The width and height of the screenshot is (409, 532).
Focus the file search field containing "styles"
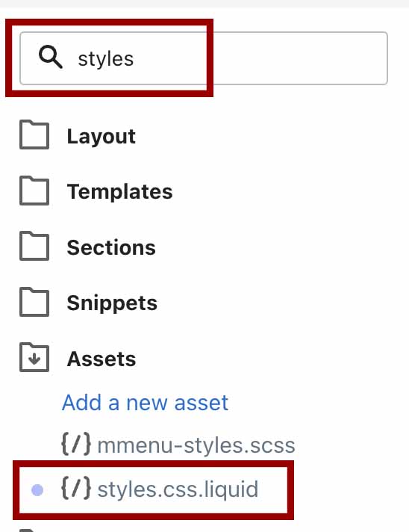(204, 58)
